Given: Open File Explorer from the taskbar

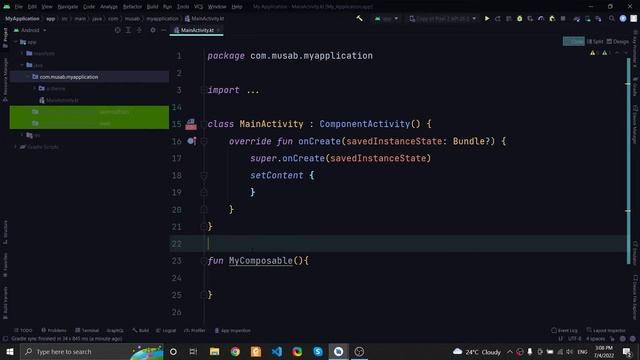Looking at the screenshot, I should click(214, 351).
